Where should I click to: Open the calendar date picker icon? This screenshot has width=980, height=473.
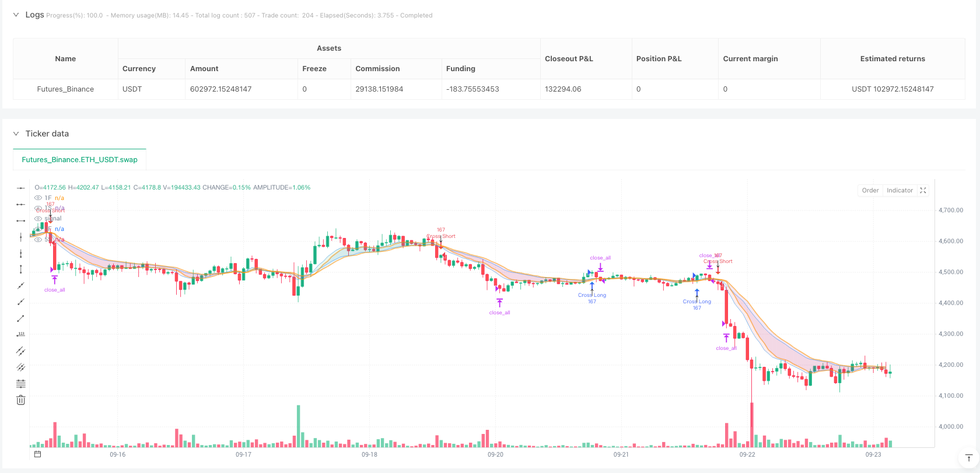coord(37,454)
